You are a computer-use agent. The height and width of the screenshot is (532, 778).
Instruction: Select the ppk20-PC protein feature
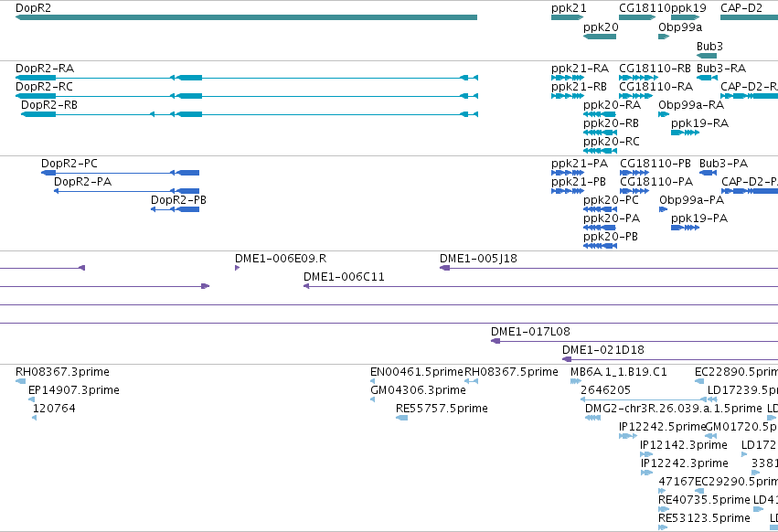pyautogui.click(x=601, y=209)
